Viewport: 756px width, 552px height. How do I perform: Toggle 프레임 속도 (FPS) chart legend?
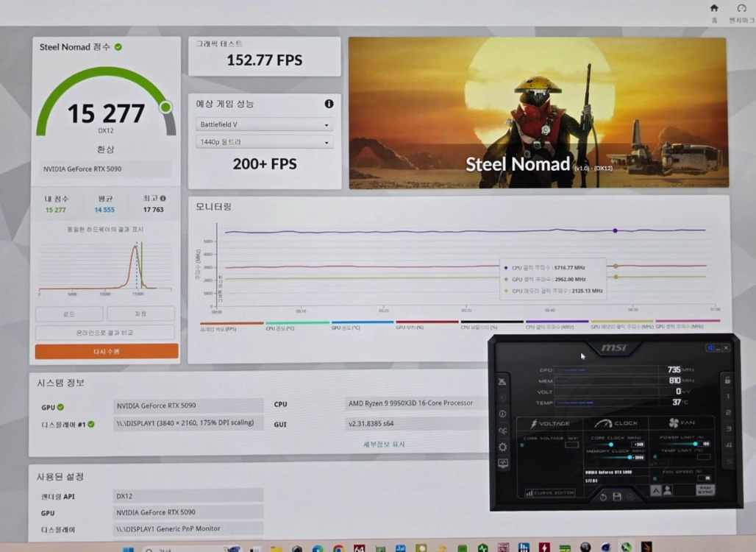[x=232, y=326]
